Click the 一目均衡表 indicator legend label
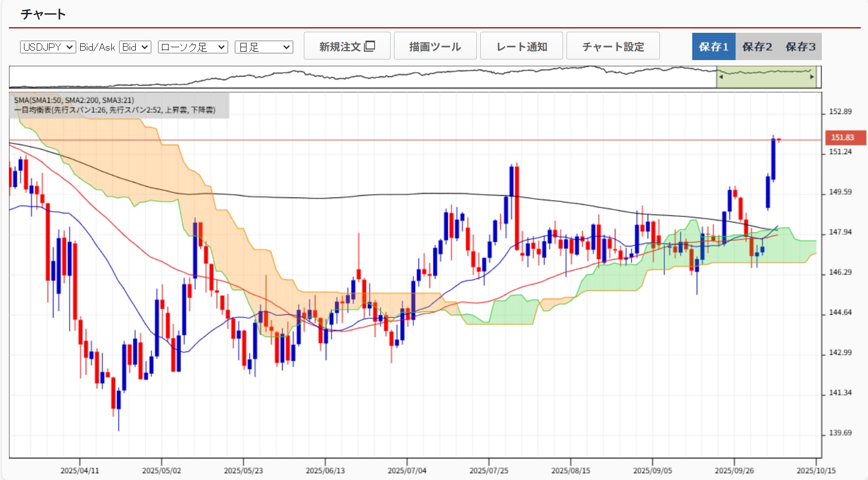 [115, 110]
